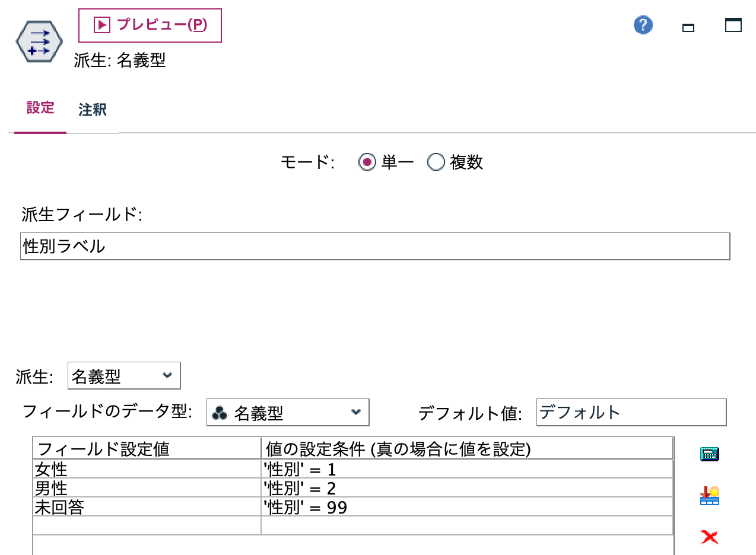756x555 pixels.
Task: Open help via the question mark icon
Action: (642, 25)
